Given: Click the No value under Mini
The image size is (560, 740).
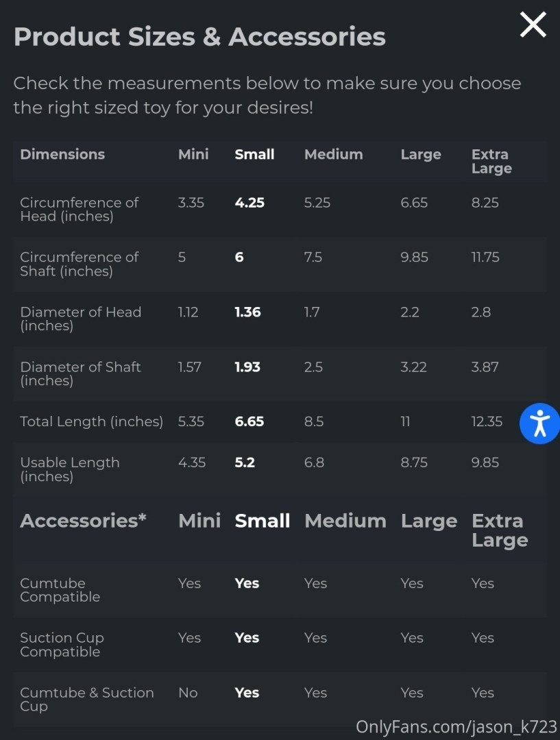Looking at the screenshot, I should pos(188,693).
